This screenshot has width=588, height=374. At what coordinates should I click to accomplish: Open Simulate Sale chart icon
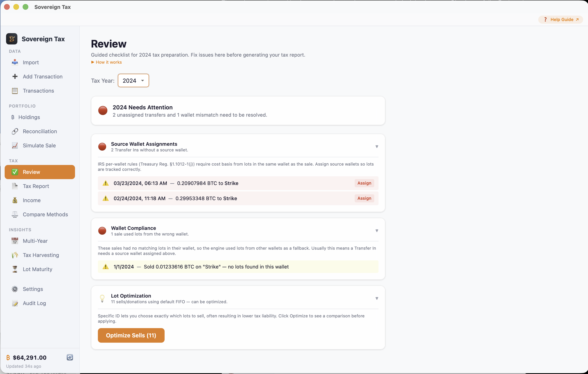click(15, 146)
